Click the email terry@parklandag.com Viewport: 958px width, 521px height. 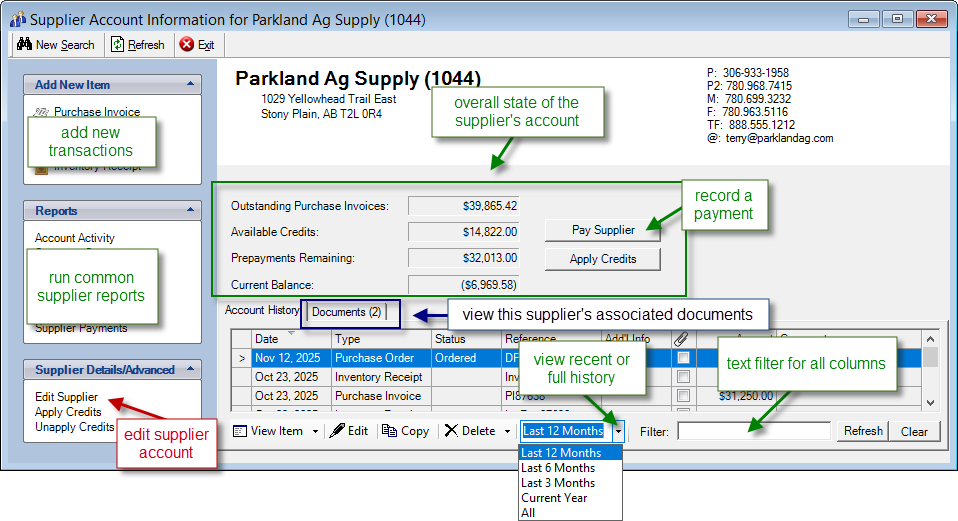[779, 138]
